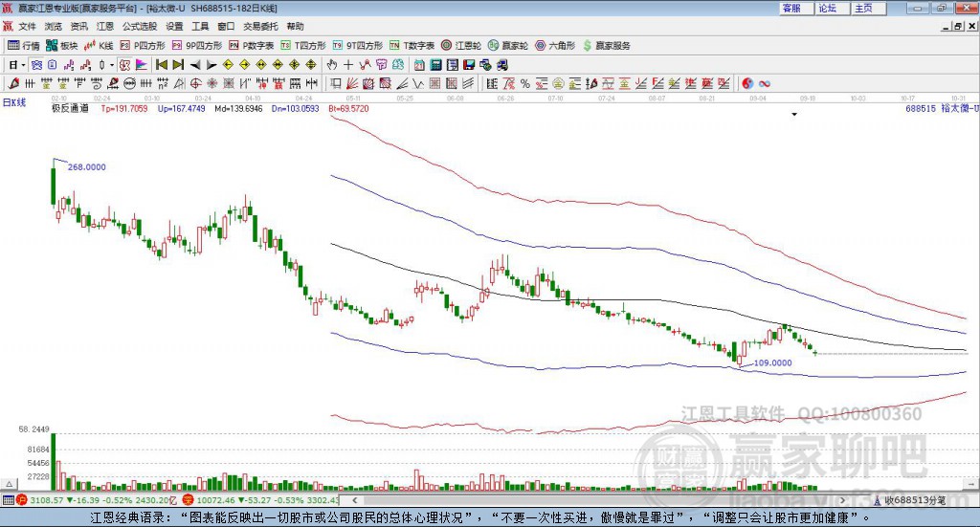
Task: Open the 板块 sector view
Action: pyautogui.click(x=61, y=46)
